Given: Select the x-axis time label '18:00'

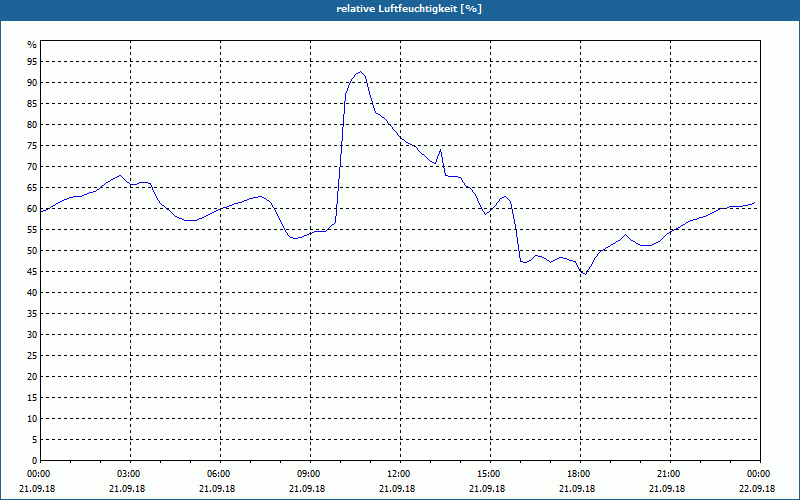Looking at the screenshot, I should (579, 474).
